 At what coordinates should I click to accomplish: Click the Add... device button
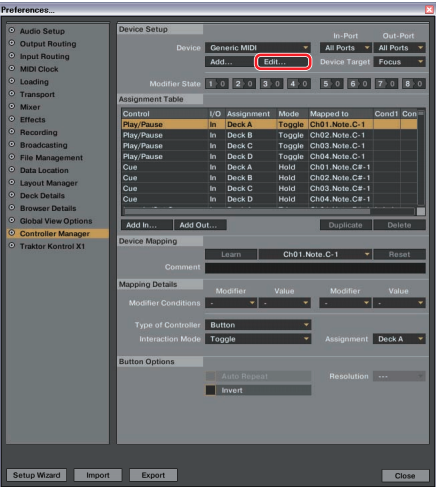pyautogui.click(x=229, y=62)
